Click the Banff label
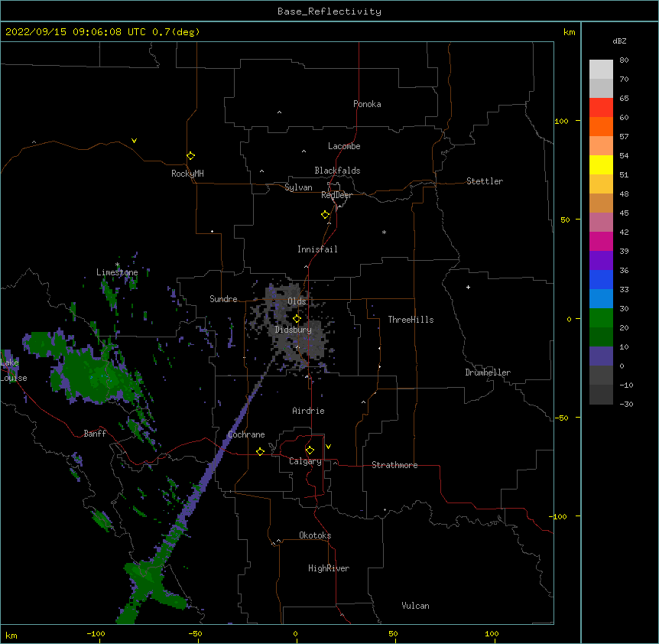Viewport: 659px width, 644px height. point(95,434)
